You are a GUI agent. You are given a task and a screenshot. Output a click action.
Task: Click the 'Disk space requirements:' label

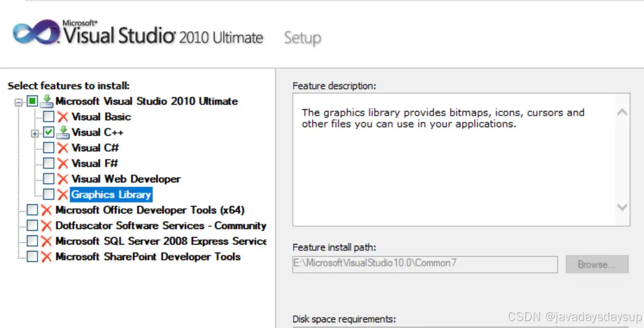pyautogui.click(x=344, y=319)
